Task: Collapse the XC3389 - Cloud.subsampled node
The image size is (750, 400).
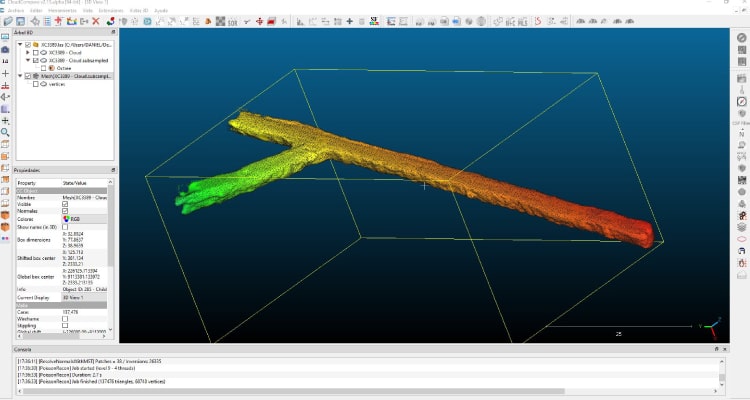Action: pos(28,60)
